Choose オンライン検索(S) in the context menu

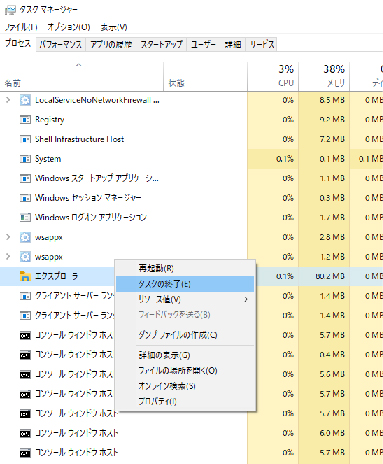pyautogui.click(x=185, y=386)
